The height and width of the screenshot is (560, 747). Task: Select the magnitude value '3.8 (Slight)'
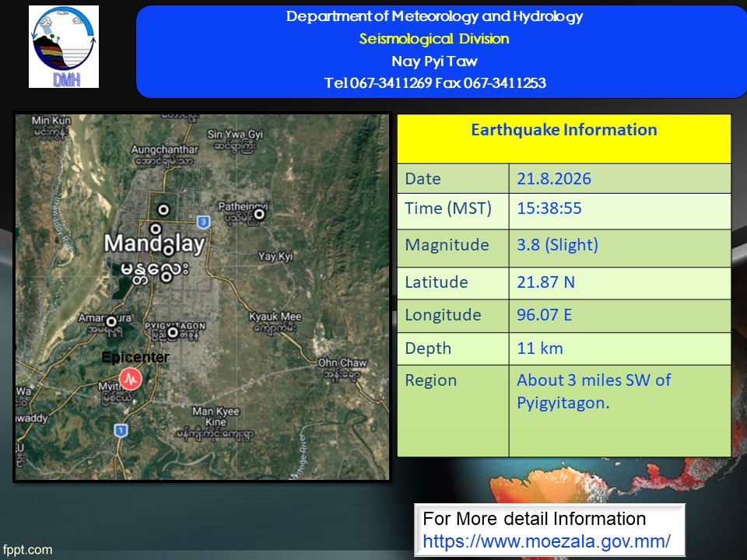tap(557, 245)
